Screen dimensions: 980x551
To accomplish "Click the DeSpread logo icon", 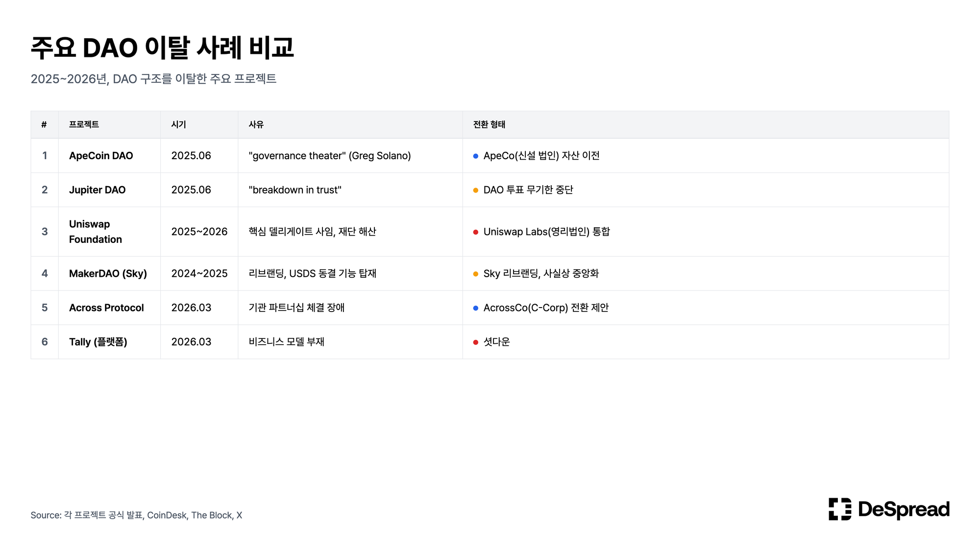I will tap(839, 509).
